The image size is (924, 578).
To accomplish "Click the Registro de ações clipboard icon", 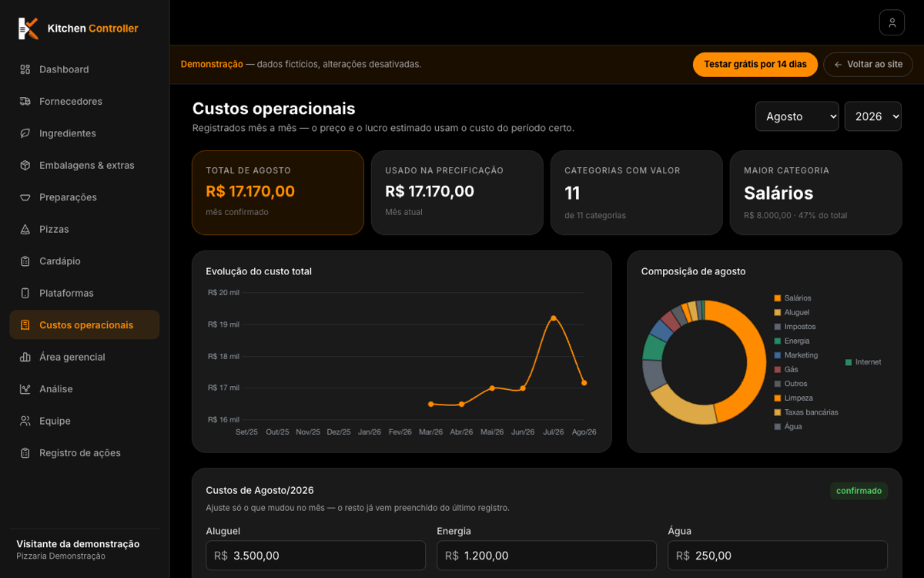I will (x=25, y=453).
